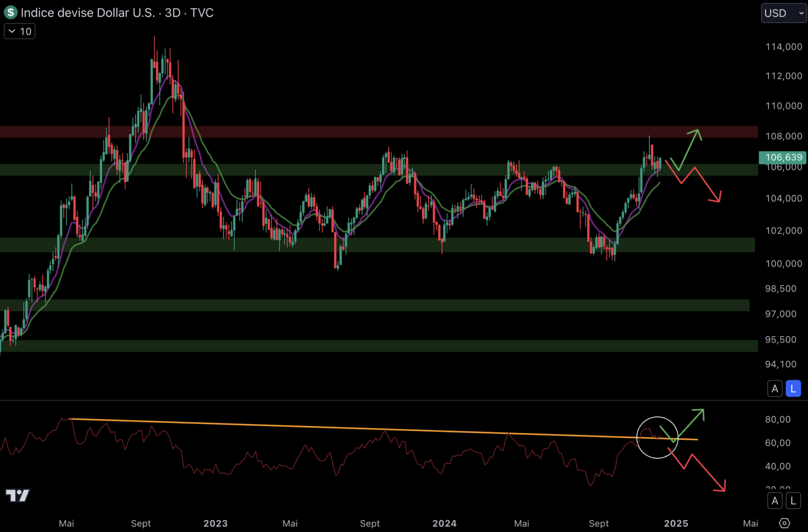This screenshot has width=808, height=532.
Task: Click the 2025 label on time axis
Action: [x=676, y=523]
